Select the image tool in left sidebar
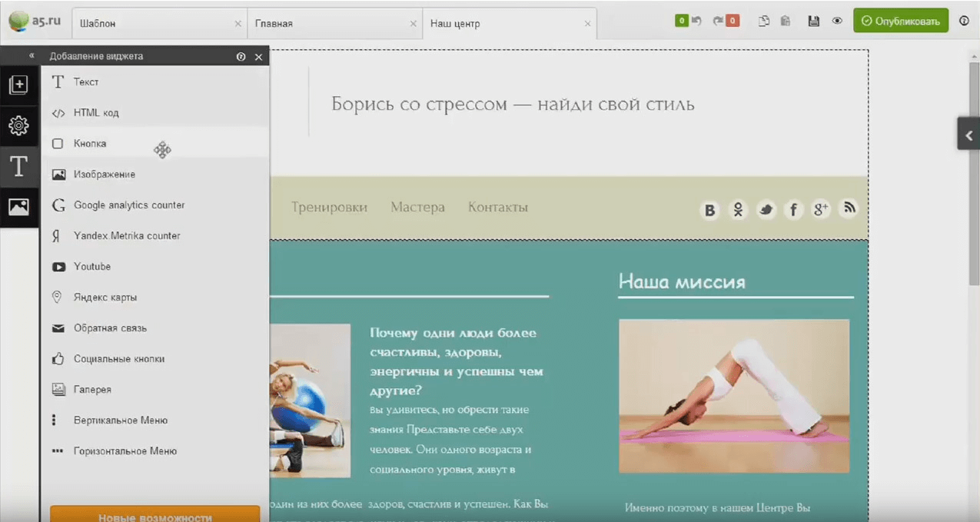Viewport: 980px width, 522px height. point(18,207)
